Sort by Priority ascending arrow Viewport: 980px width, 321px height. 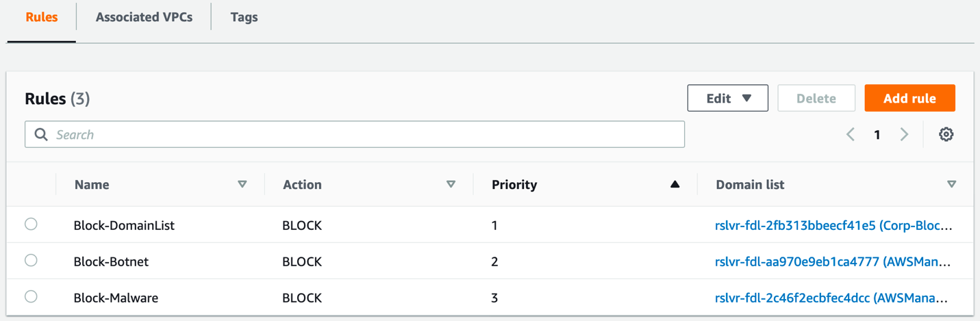point(675,184)
